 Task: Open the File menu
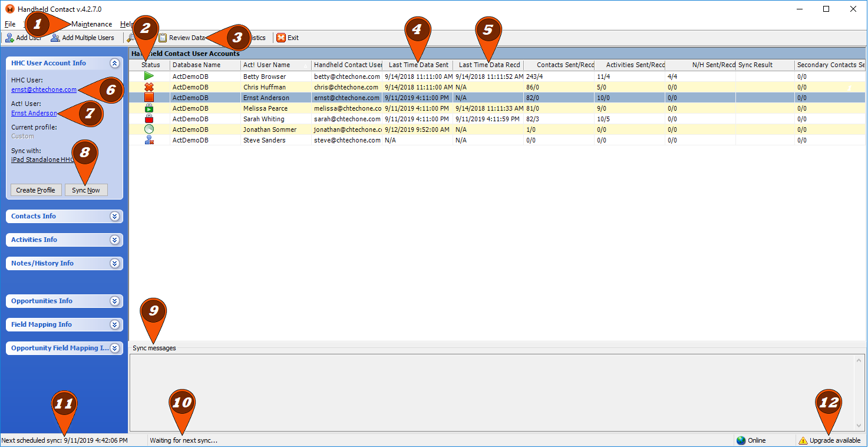click(10, 24)
